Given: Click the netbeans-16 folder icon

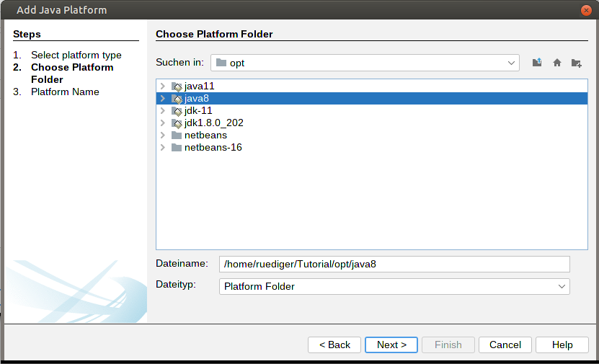Looking at the screenshot, I should click(177, 148).
